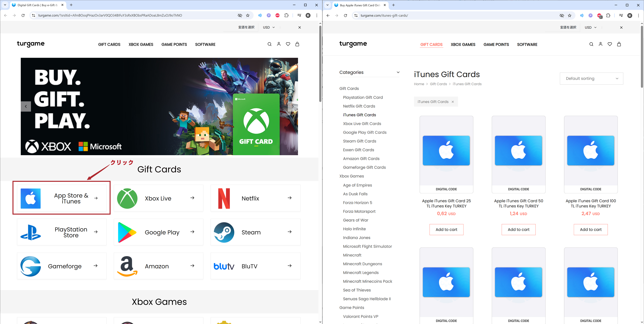644x324 pixels.
Task: Open shopping bag icon in left window
Action: (297, 44)
